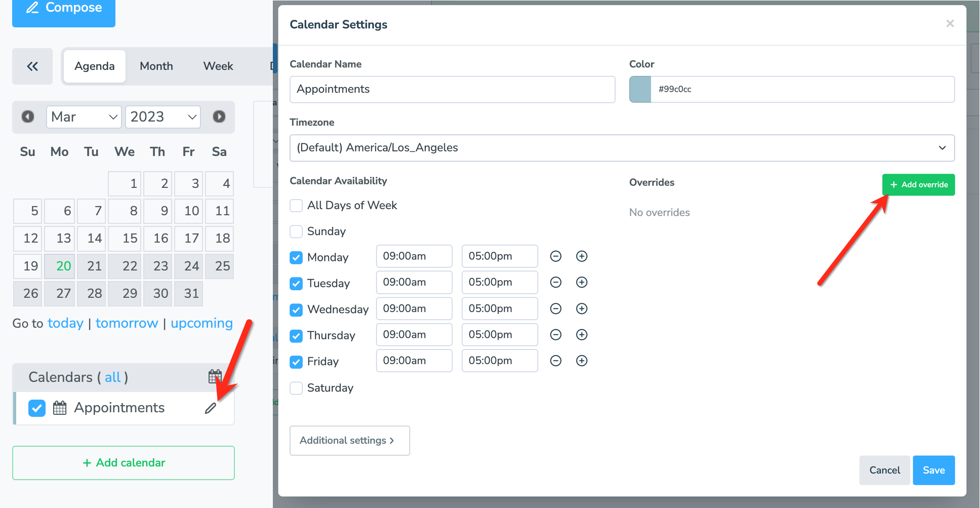
Task: Open the month selector showing Mar
Action: 84,116
